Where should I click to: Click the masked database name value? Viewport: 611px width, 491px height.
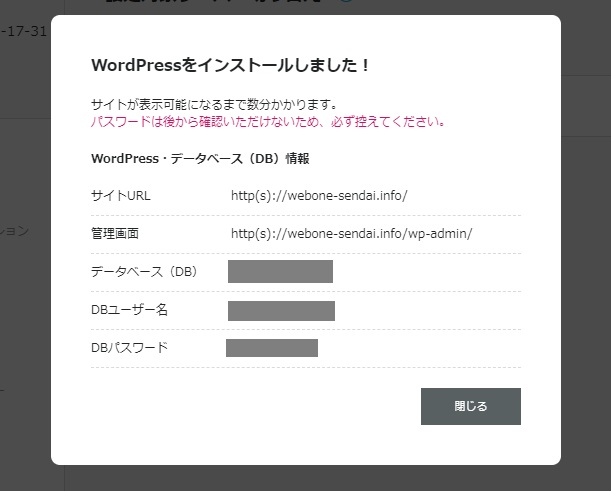click(x=281, y=272)
